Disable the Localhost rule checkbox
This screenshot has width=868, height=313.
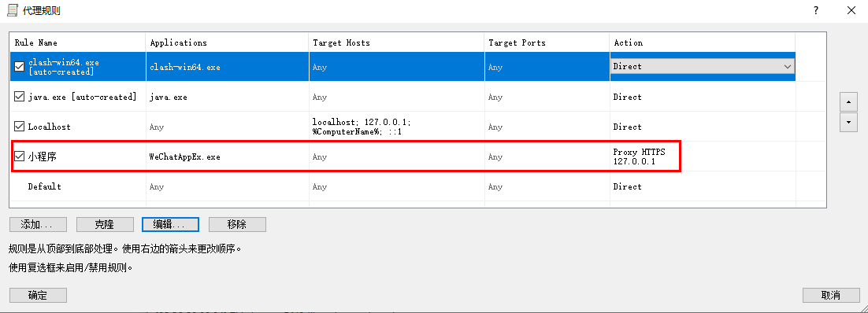point(20,127)
